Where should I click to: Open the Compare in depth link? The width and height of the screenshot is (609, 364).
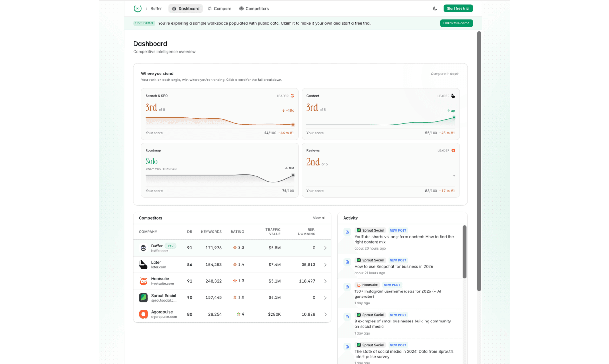click(445, 74)
